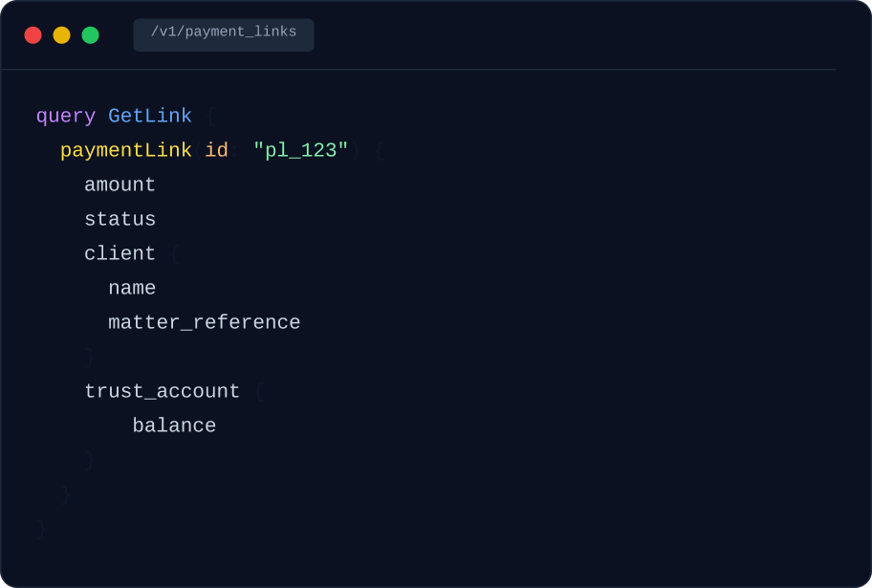872x588 pixels.
Task: Click the balance field
Action: click(174, 426)
